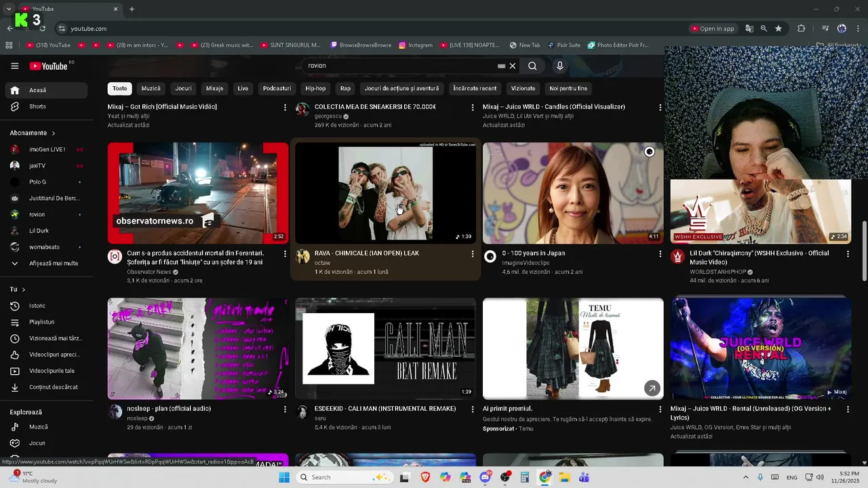Image resolution: width=868 pixels, height=488 pixels.
Task: Play the CALI MAN beat remake thumbnail
Action: 385,348
